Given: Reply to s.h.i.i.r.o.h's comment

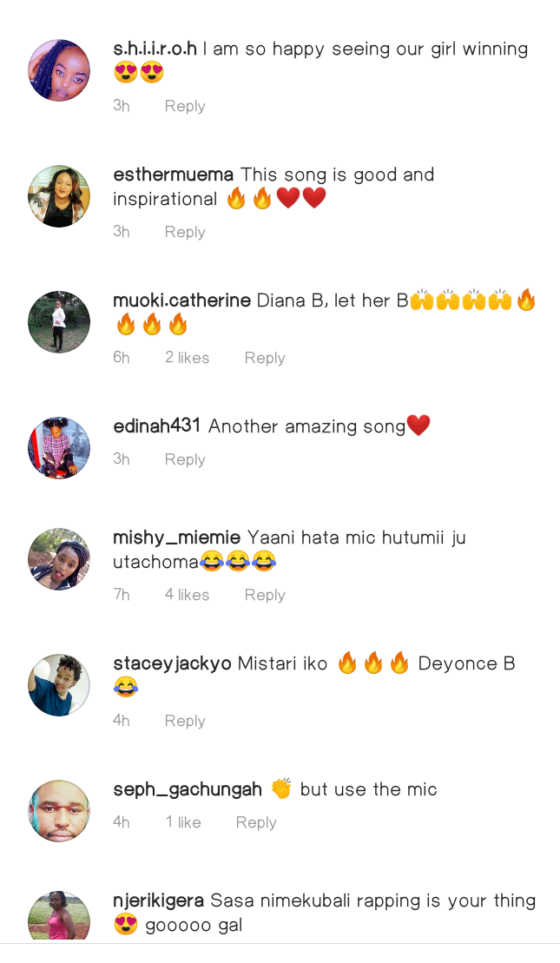Looking at the screenshot, I should pos(185,106).
